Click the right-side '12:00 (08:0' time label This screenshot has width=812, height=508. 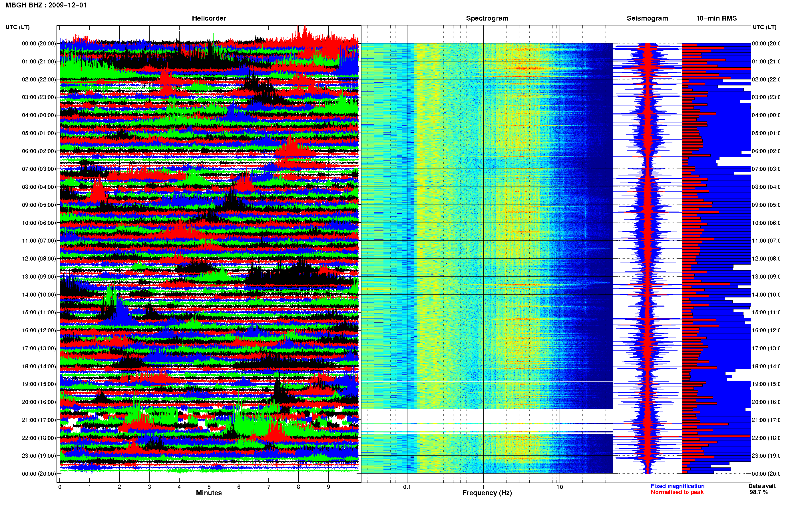click(766, 258)
